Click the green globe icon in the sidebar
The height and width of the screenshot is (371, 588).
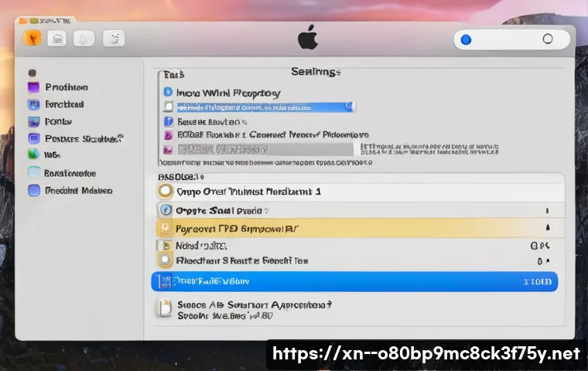[x=33, y=155]
